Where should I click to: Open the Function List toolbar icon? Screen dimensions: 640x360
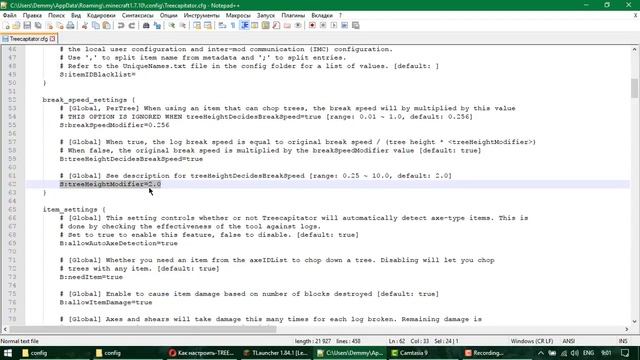pos(276,25)
